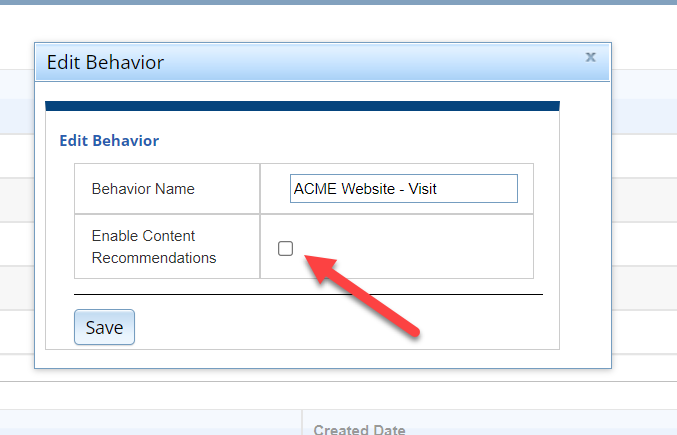This screenshot has height=435, width=677.
Task: Click the empty header cell left of Created Date
Action: click(151, 423)
